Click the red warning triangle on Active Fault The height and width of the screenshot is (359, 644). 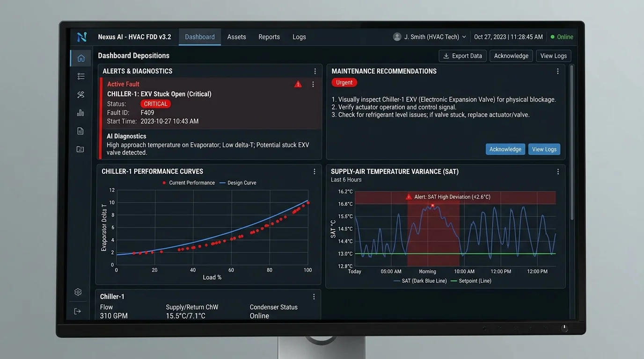298,84
